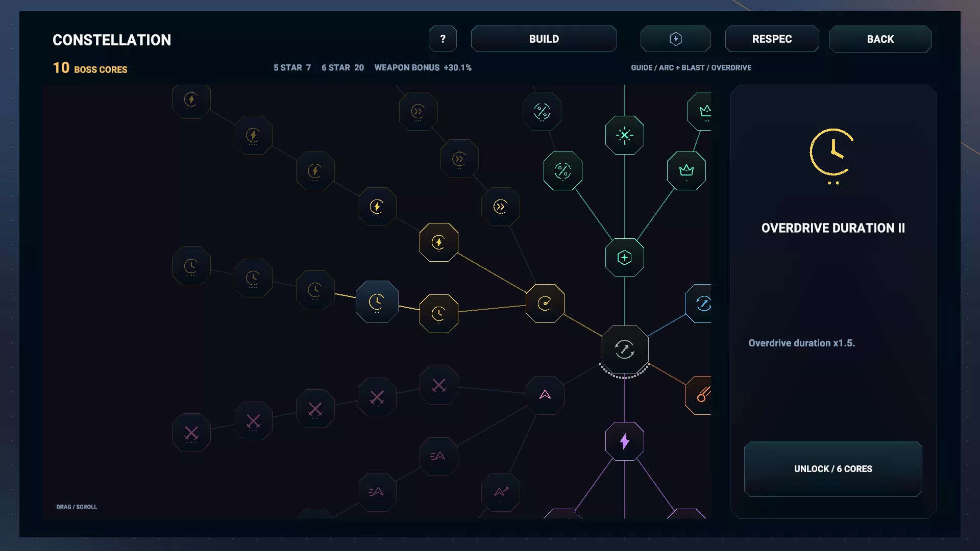The width and height of the screenshot is (980, 551).
Task: Click the 'GUIDE / ARC + BLAST / OVERDRIVE' label
Action: (x=691, y=67)
